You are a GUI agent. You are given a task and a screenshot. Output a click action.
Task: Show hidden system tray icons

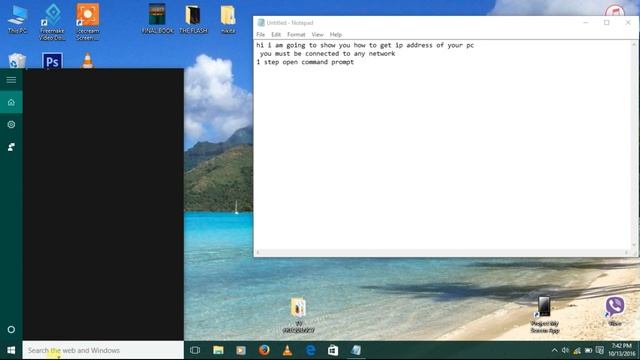tap(554, 350)
